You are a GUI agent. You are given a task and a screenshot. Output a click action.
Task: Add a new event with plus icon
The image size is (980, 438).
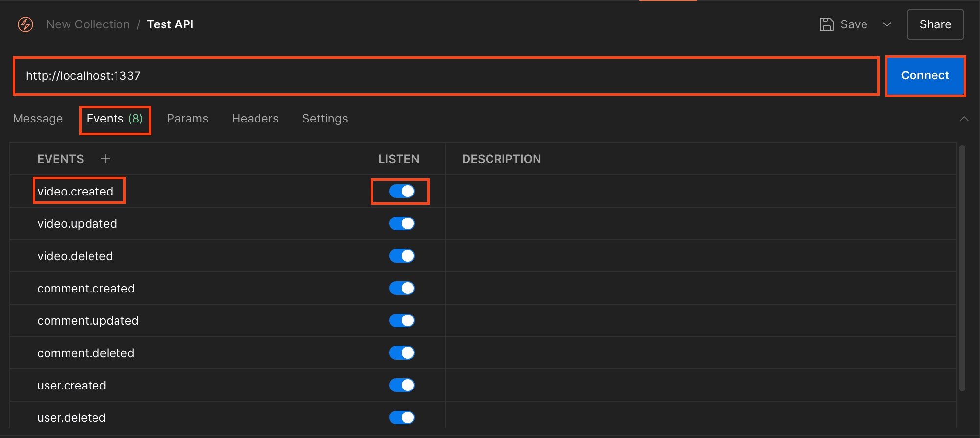106,159
